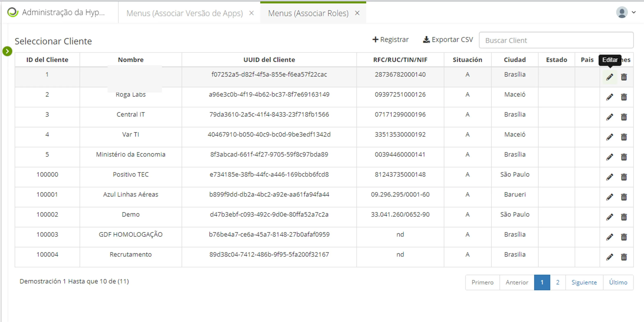This screenshot has height=322, width=644.
Task: Delete the Roga Labs client row
Action: [x=624, y=97]
